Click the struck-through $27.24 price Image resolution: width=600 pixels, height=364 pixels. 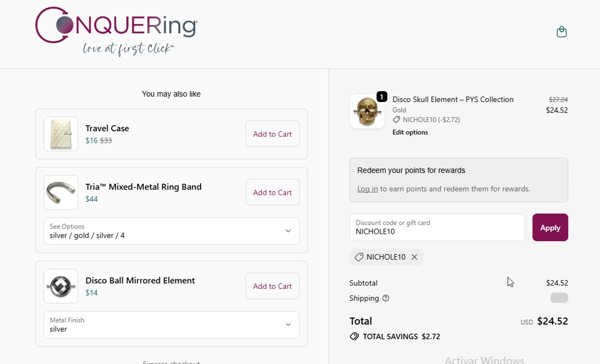[x=558, y=100]
